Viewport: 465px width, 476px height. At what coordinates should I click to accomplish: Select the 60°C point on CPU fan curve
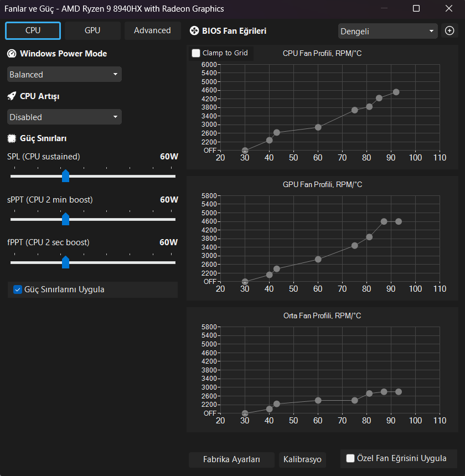tap(318, 127)
